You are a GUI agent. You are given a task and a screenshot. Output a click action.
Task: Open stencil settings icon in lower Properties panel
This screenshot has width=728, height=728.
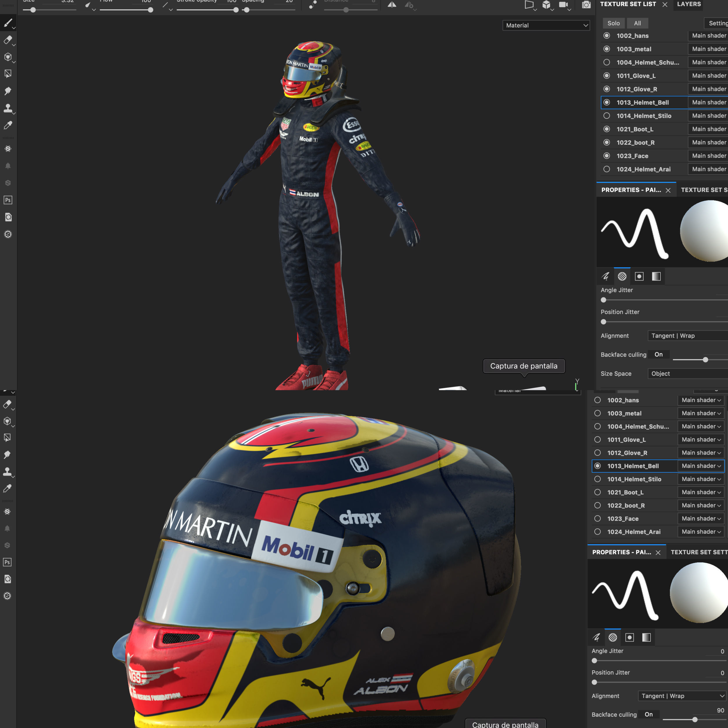630,637
